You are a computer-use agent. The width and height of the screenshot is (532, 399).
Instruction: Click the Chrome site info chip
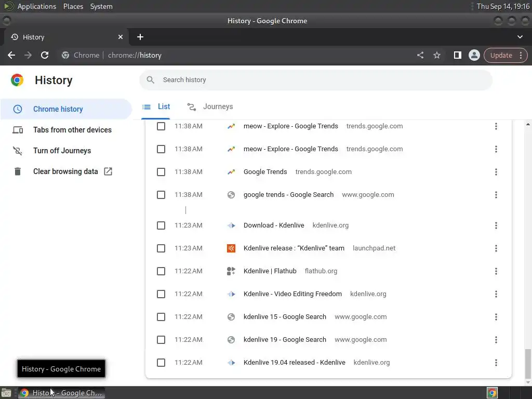point(81,55)
